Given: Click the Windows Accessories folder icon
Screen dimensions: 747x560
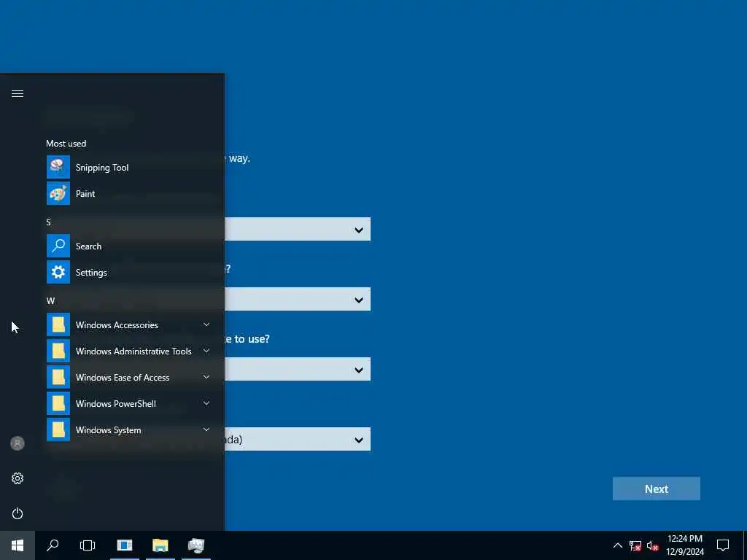Looking at the screenshot, I should (x=58, y=324).
